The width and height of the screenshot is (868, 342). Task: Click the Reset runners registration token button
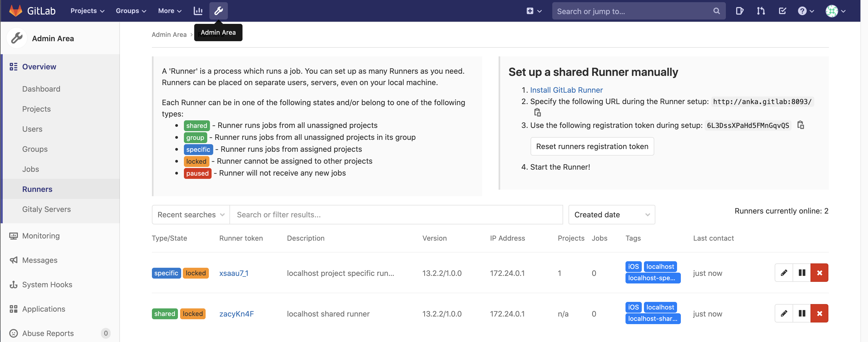pyautogui.click(x=592, y=146)
